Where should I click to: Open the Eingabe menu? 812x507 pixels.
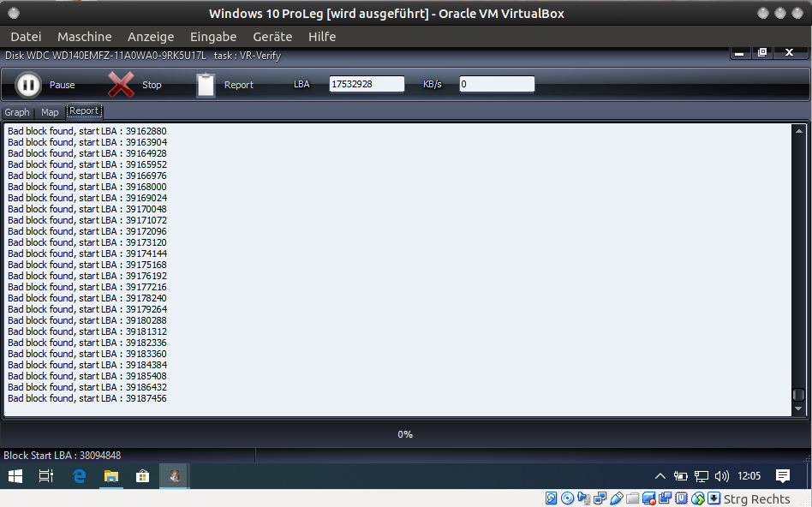(213, 37)
